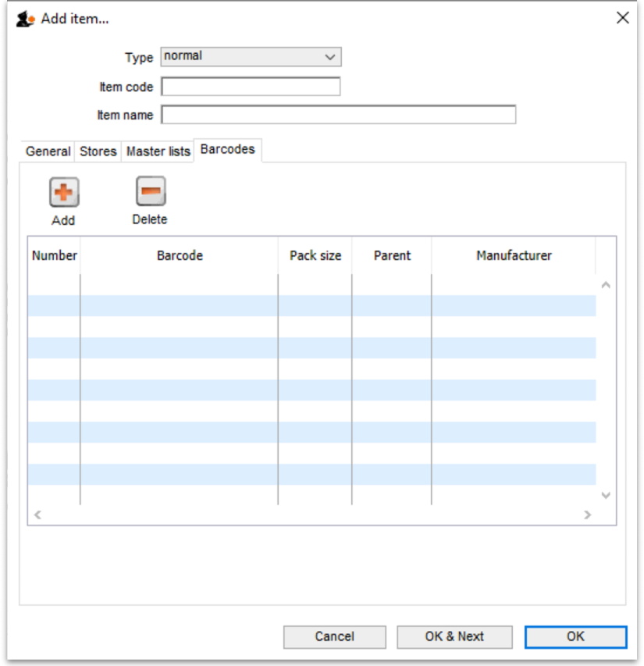644x666 pixels.
Task: Click the Manufacturer column header
Action: (x=514, y=255)
